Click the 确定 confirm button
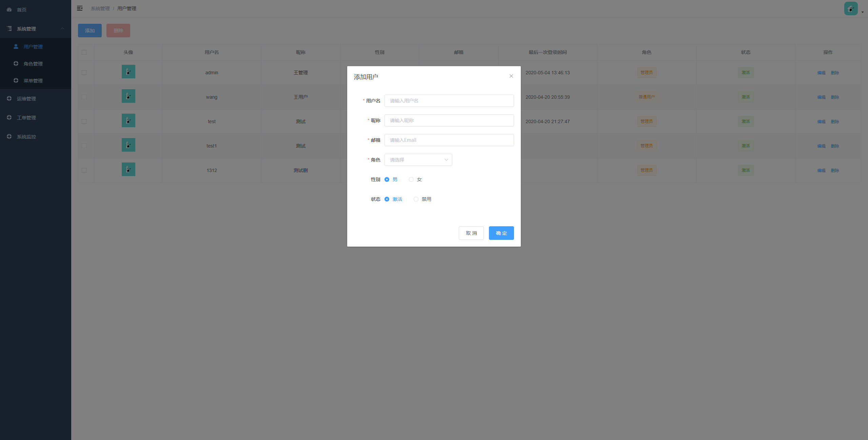 point(501,233)
